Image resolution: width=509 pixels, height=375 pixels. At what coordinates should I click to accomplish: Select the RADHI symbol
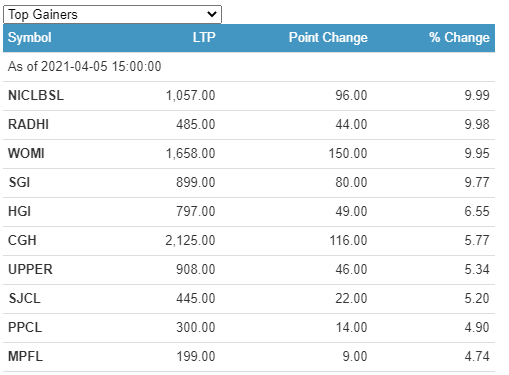29,125
